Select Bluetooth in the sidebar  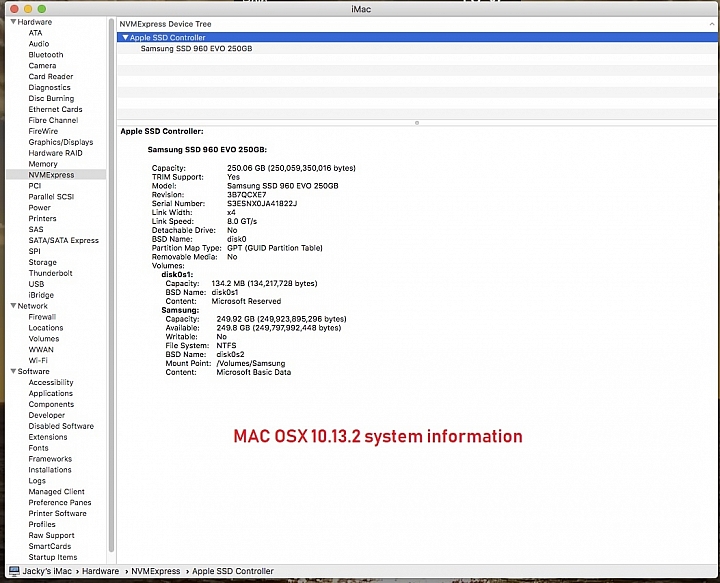coord(46,55)
